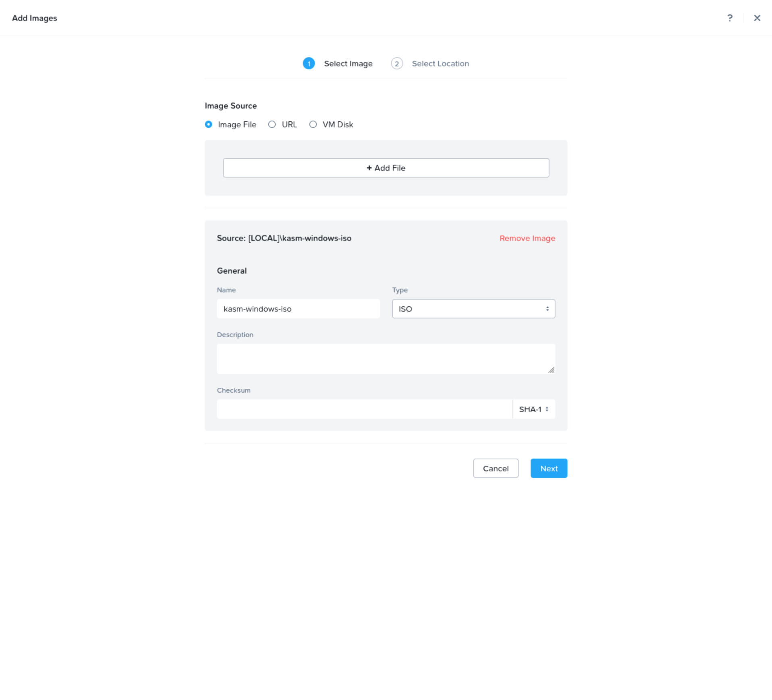Screen dimensions: 772x700
Task: Close the Add Images dialog
Action: (x=757, y=18)
